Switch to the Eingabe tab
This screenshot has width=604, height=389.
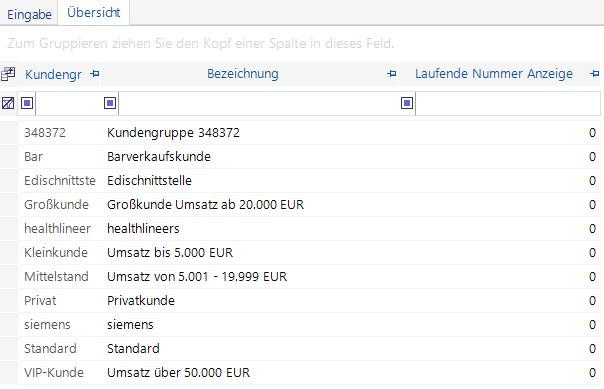[x=29, y=14]
